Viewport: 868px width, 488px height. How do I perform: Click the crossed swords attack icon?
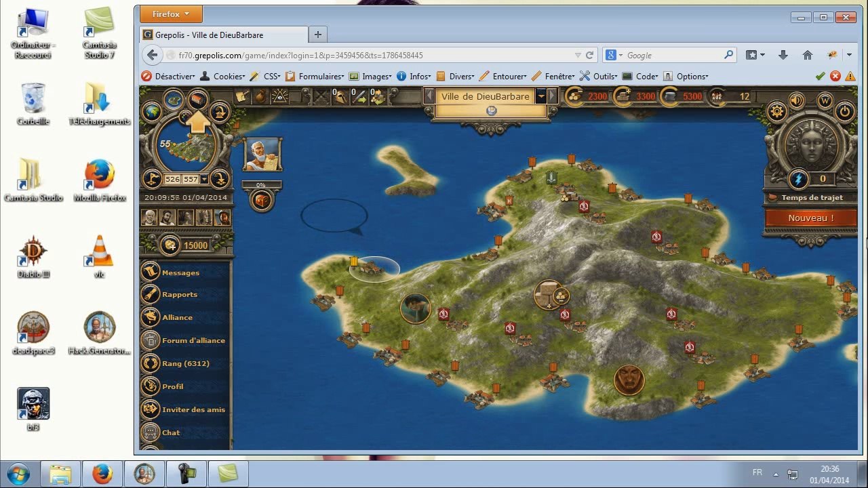[321, 97]
